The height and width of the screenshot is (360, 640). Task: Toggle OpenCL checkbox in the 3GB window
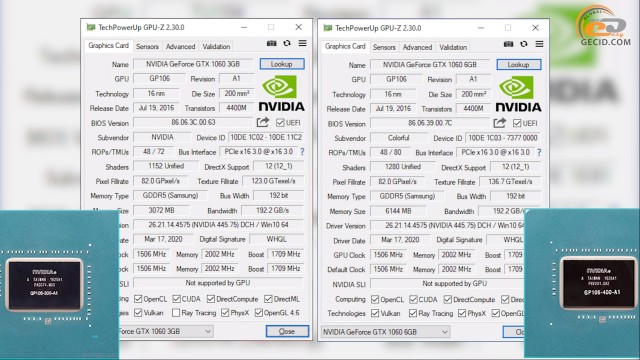(x=138, y=299)
